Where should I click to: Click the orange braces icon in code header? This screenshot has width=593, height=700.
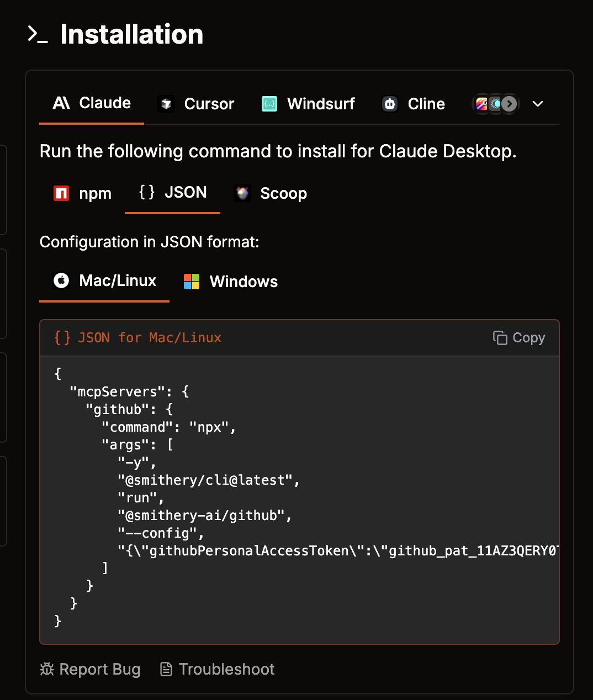(x=62, y=337)
